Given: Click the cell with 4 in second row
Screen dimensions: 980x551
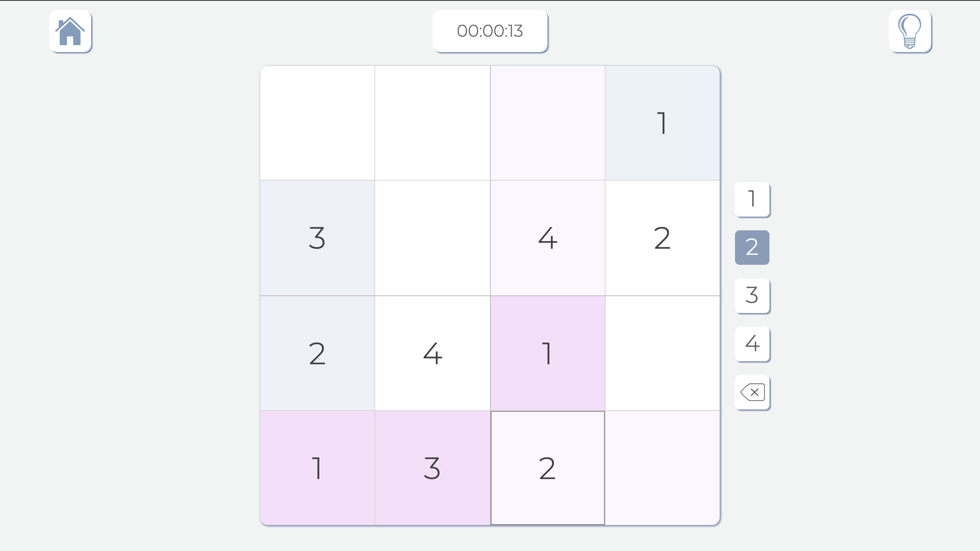Looking at the screenshot, I should tap(547, 238).
